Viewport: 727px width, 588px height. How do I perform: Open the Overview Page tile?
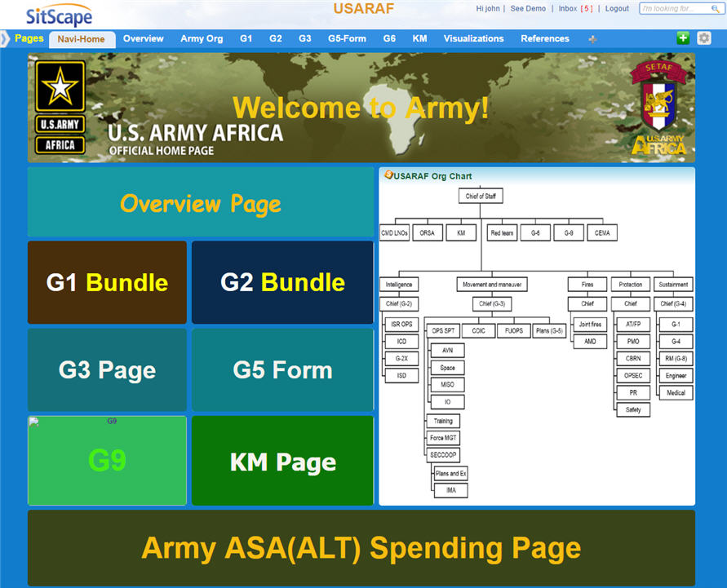[201, 202]
